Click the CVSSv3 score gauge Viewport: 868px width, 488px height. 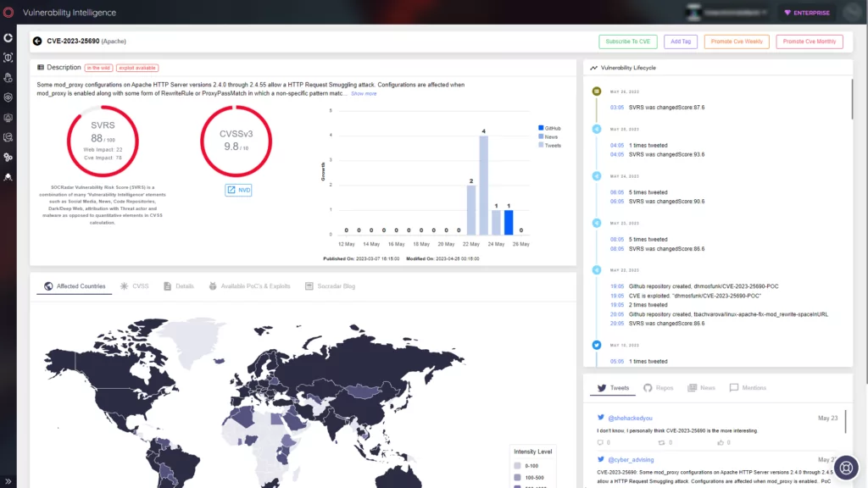pos(236,141)
